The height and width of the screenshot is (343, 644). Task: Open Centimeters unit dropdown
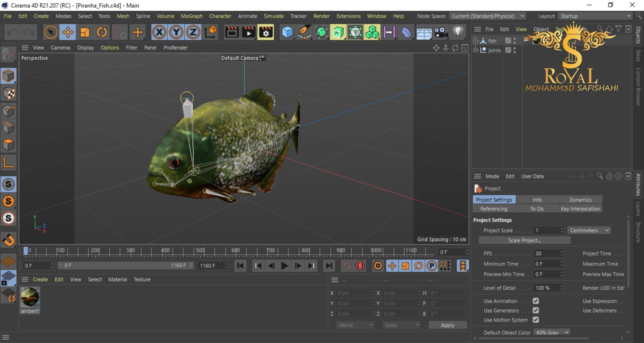589,230
